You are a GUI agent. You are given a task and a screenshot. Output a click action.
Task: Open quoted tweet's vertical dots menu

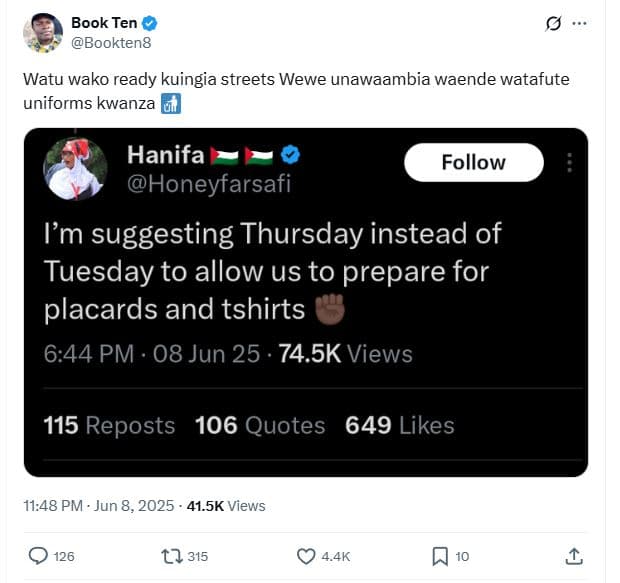[x=569, y=162]
